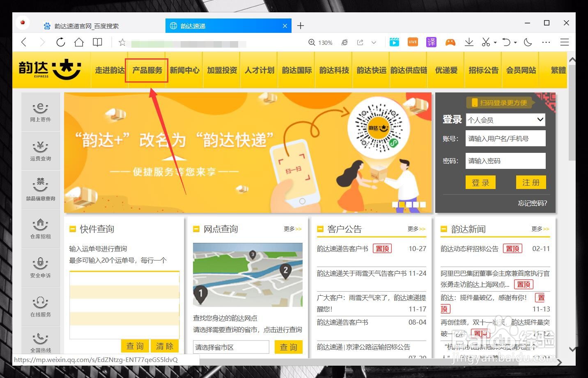Open the reading mode book icon
Viewport: 588px width, 378px height.
click(x=97, y=42)
